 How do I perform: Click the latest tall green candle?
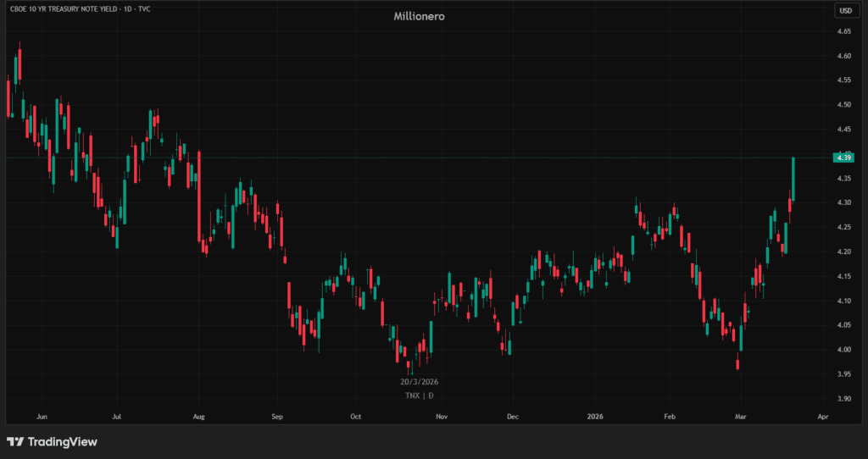tap(793, 178)
